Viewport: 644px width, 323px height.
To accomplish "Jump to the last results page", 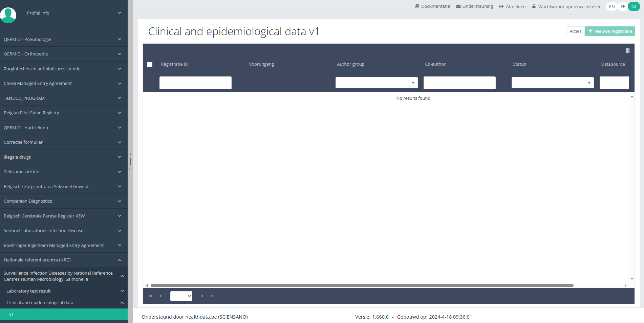I will tap(212, 296).
